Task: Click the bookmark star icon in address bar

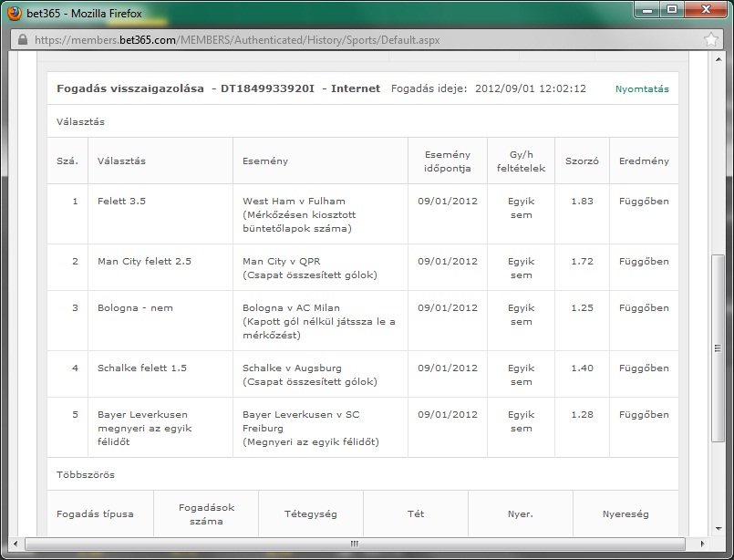Action: [x=710, y=39]
